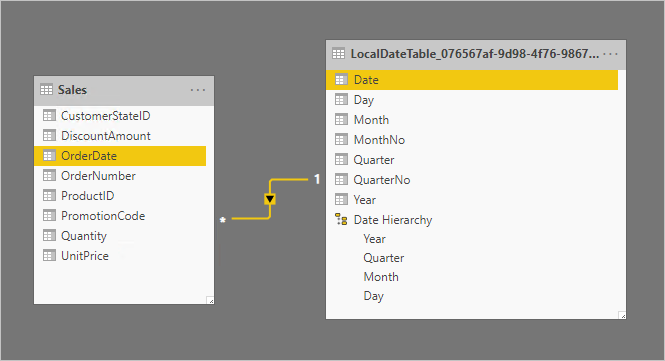This screenshot has width=665, height=361.
Task: Click the LocalDateTable header table icon
Action: 338,54
